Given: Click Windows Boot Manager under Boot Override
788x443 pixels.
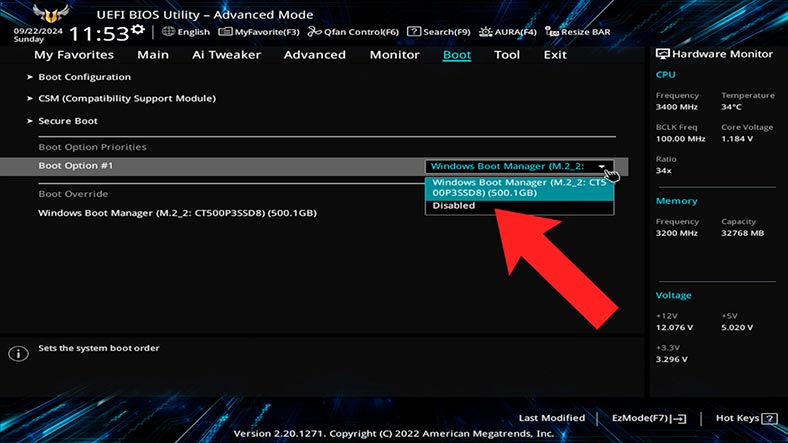Looking at the screenshot, I should (177, 213).
